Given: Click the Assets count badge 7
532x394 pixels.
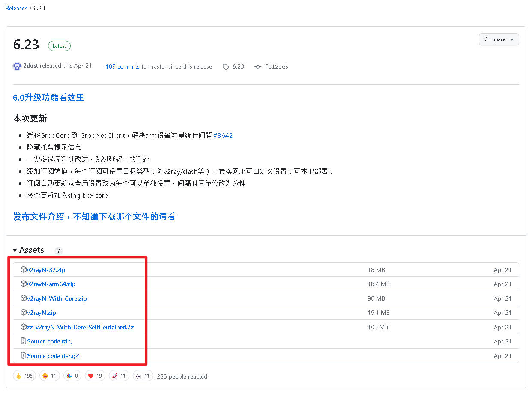Looking at the screenshot, I should pyautogui.click(x=59, y=251).
